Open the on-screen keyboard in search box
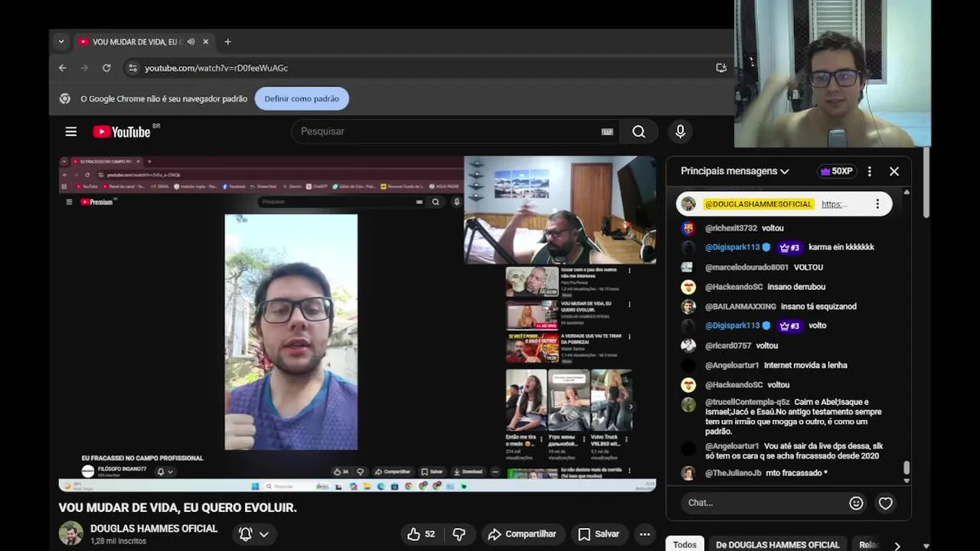 coord(607,132)
